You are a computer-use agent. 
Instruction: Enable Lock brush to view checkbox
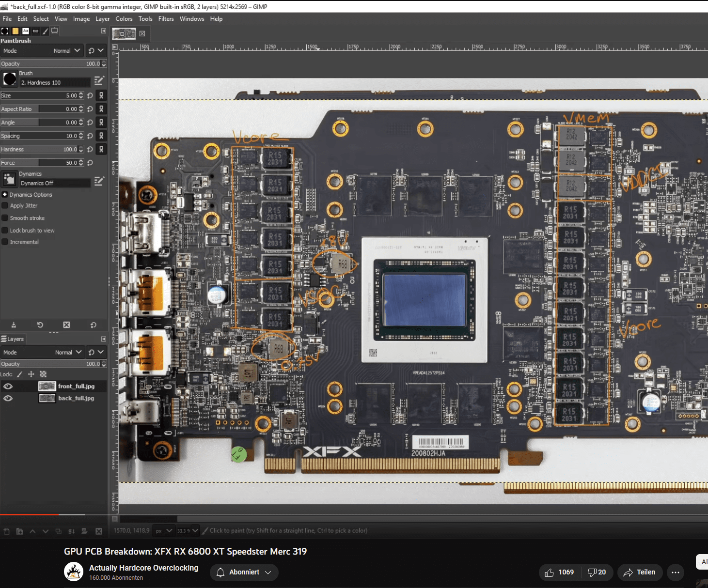[5, 231]
